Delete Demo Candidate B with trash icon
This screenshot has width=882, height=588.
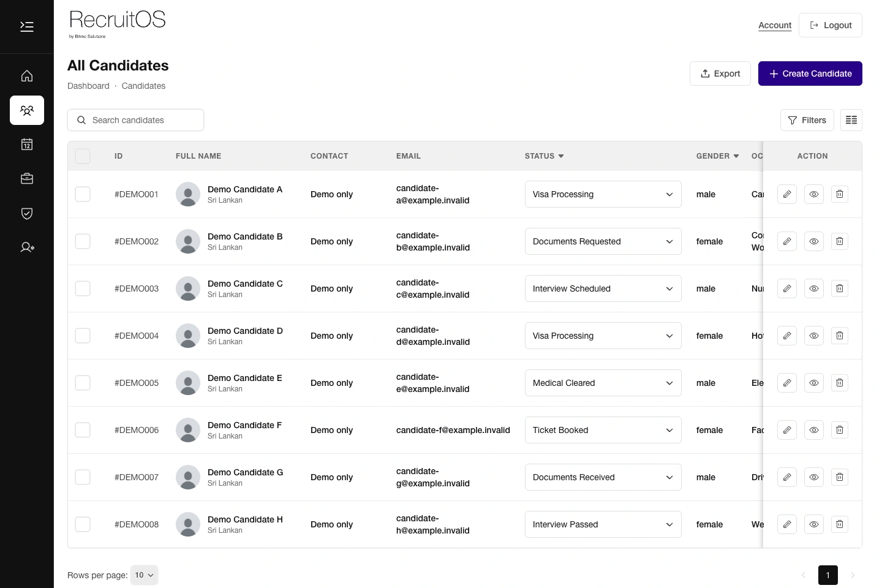[840, 241]
